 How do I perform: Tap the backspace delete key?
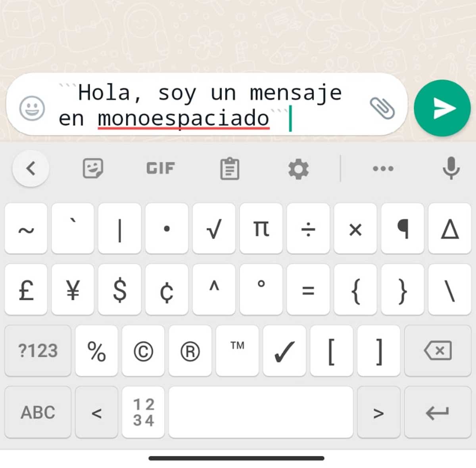click(x=438, y=351)
